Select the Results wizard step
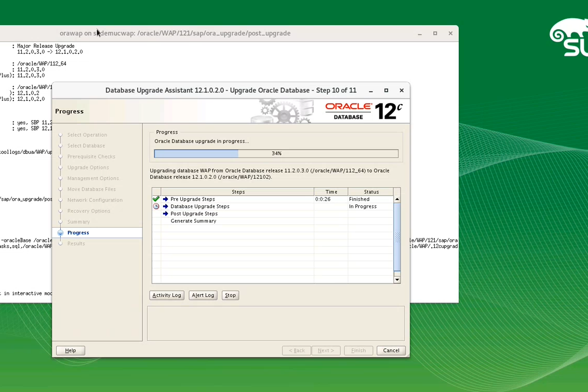 (76, 244)
